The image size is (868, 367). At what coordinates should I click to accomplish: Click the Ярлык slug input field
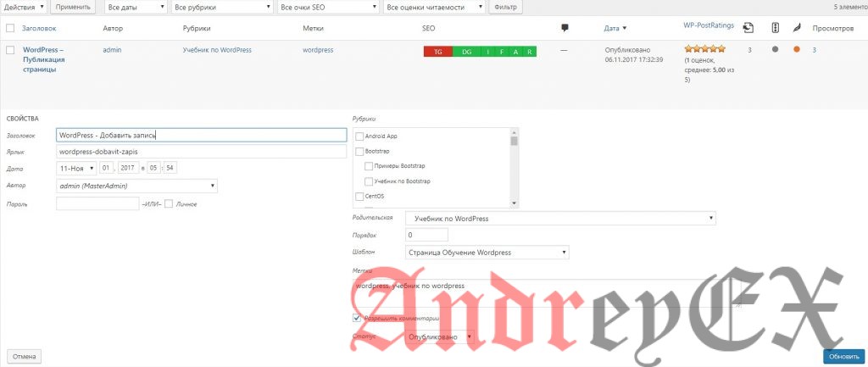(202, 151)
